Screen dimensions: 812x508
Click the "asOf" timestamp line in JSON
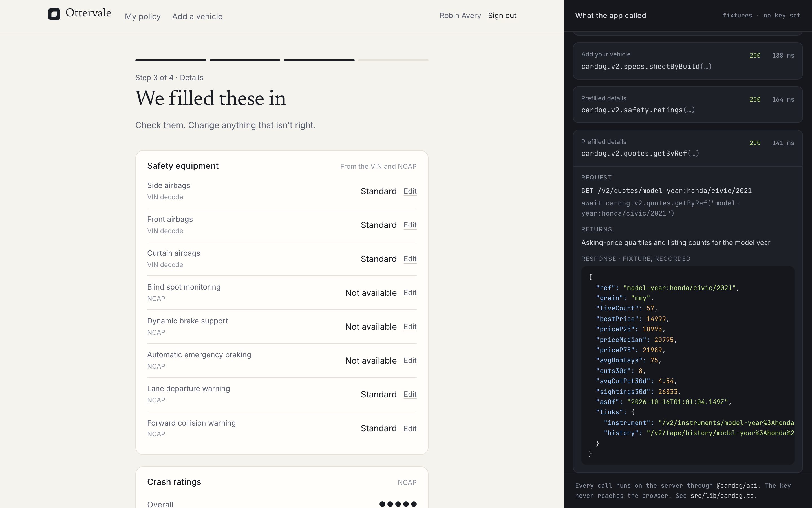coord(664,402)
